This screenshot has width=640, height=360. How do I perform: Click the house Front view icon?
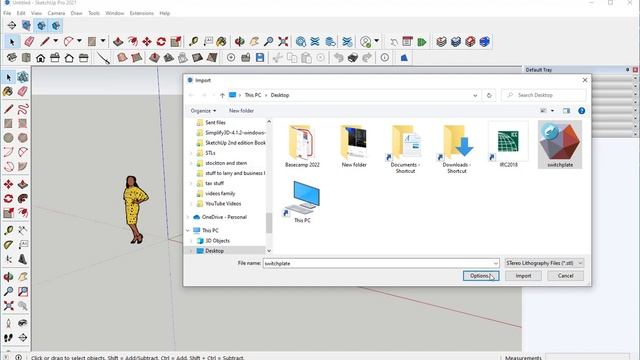(40, 58)
